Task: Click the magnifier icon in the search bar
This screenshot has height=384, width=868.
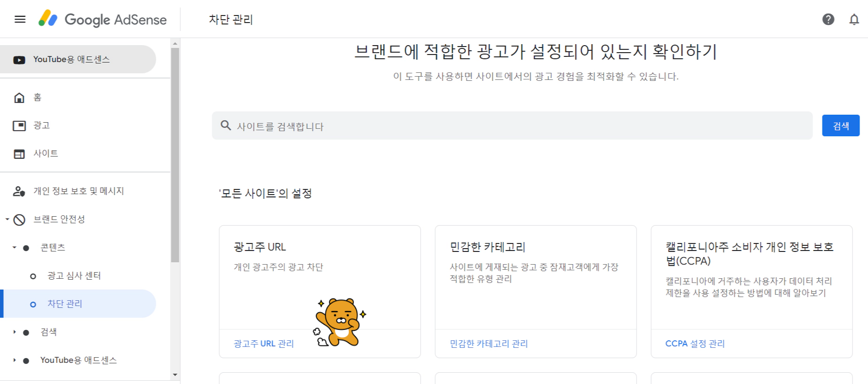Action: click(225, 125)
